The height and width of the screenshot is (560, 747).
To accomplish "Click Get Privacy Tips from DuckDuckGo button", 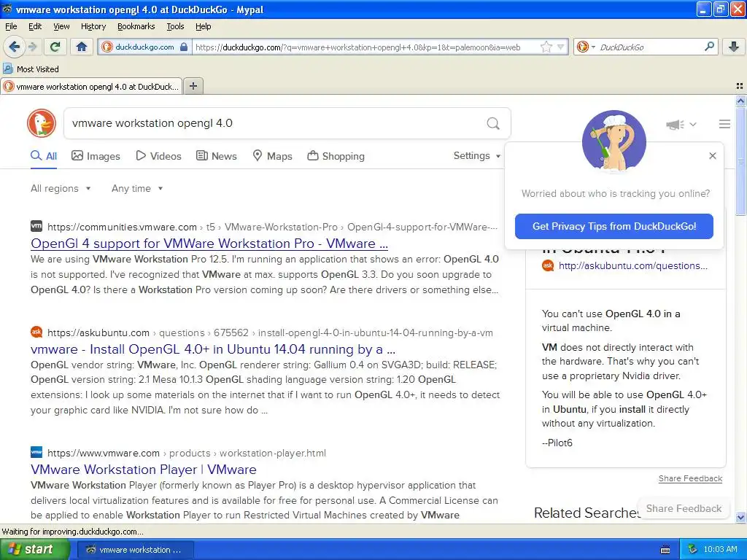I will pyautogui.click(x=614, y=226).
